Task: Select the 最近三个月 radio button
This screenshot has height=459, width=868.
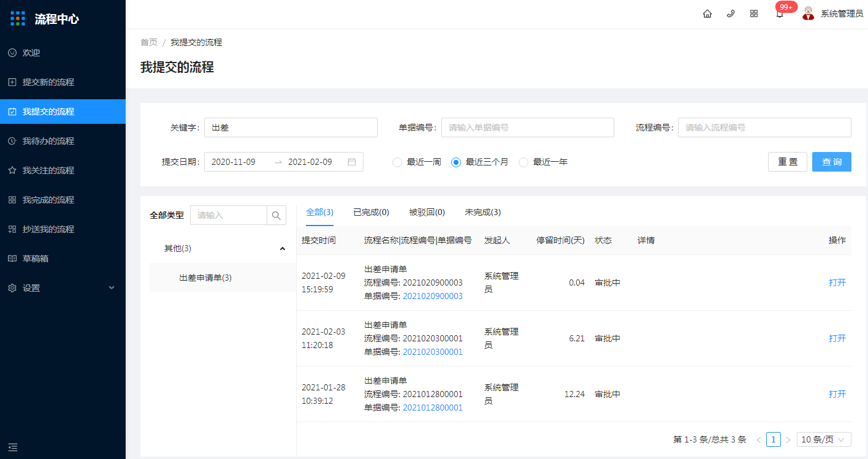Action: [x=456, y=162]
